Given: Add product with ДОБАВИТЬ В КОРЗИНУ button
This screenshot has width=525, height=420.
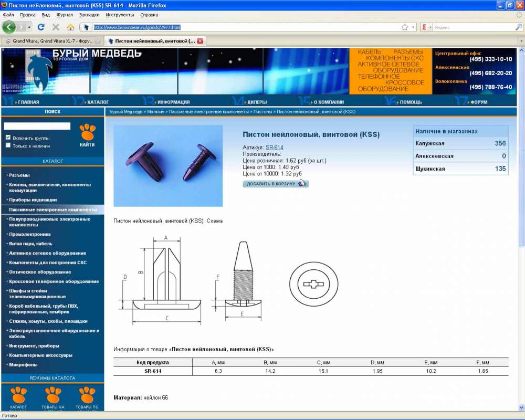Looking at the screenshot, I should tap(275, 184).
